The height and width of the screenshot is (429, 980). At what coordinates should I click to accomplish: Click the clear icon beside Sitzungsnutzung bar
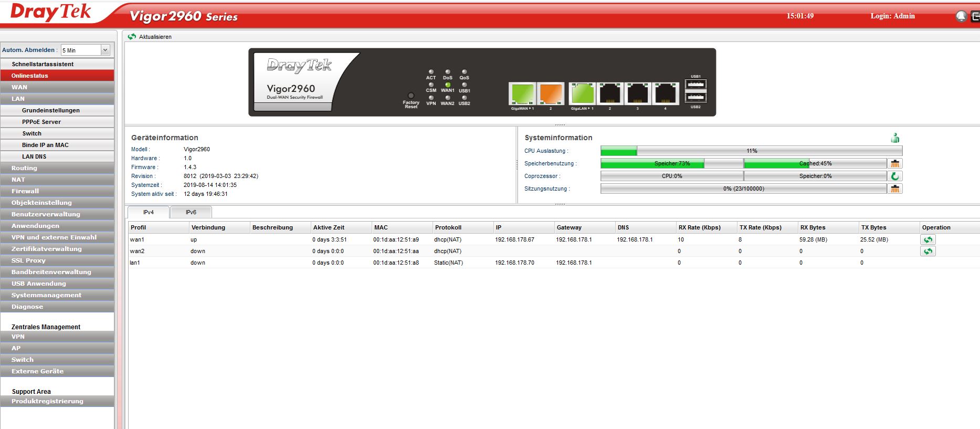[895, 189]
